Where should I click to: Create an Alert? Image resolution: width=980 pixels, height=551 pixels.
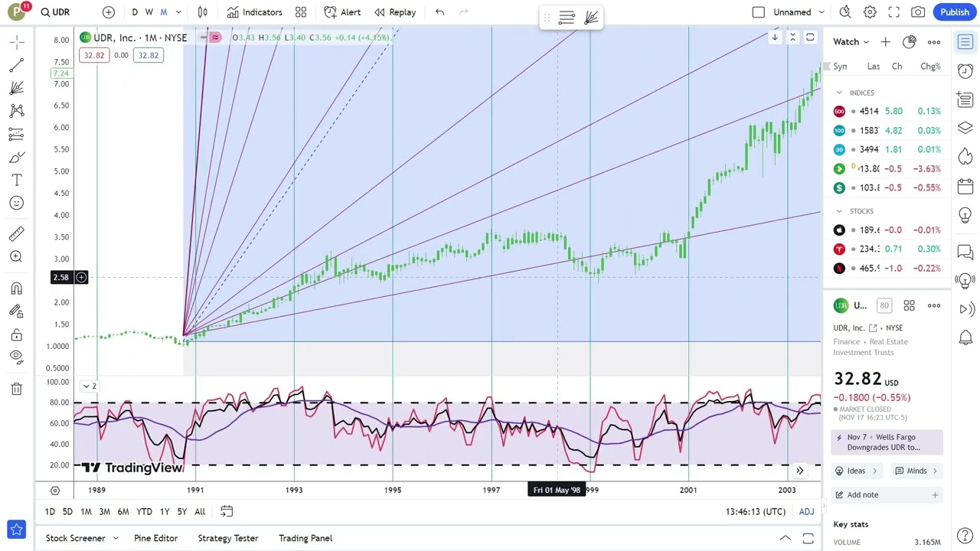pyautogui.click(x=342, y=12)
